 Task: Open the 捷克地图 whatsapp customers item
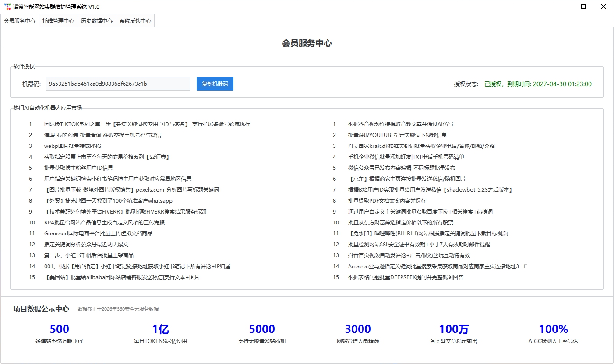108,201
